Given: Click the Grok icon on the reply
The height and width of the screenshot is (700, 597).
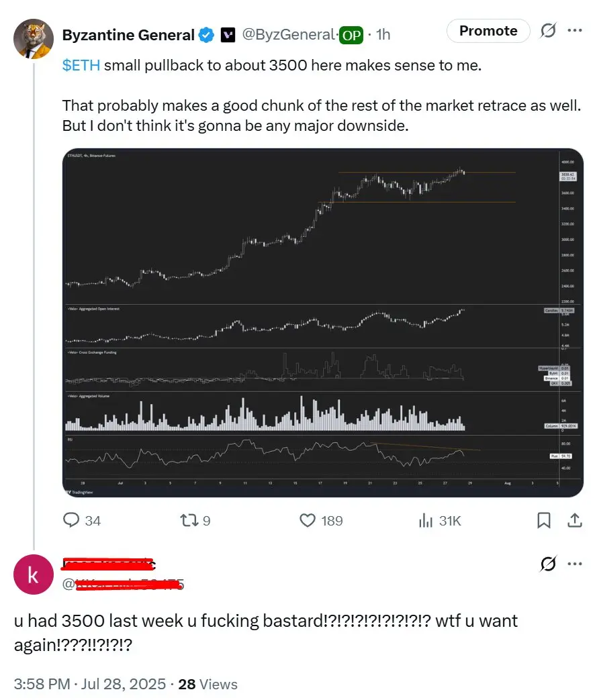Looking at the screenshot, I should click(x=548, y=564).
